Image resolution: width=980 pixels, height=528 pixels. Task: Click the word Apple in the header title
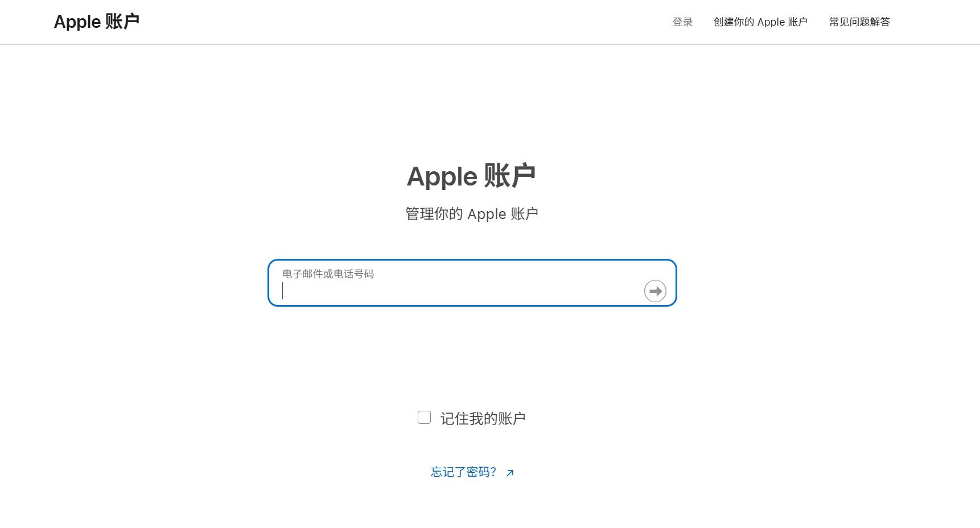coord(77,22)
